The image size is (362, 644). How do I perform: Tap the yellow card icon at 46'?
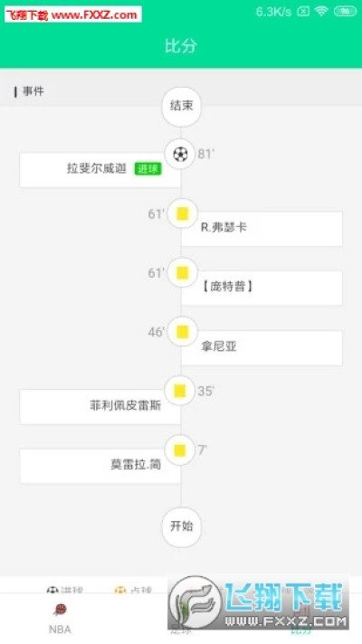click(182, 332)
